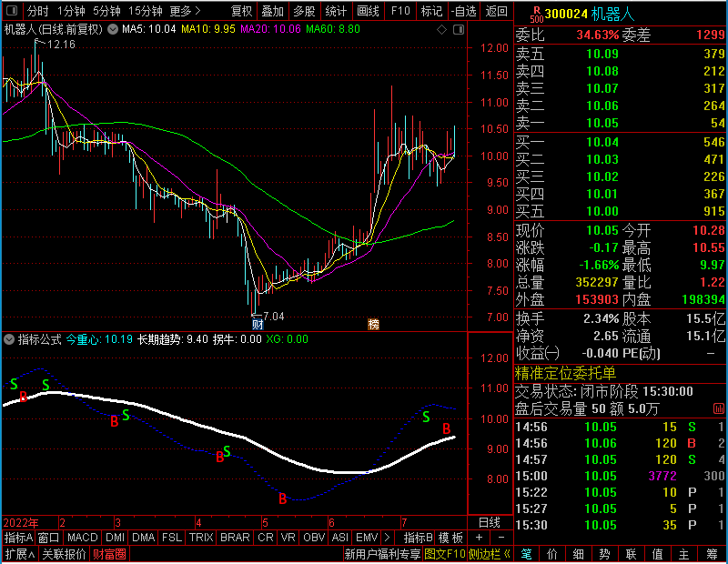
Task: Click the diamond icon above the K-line chart
Action: [x=442, y=30]
